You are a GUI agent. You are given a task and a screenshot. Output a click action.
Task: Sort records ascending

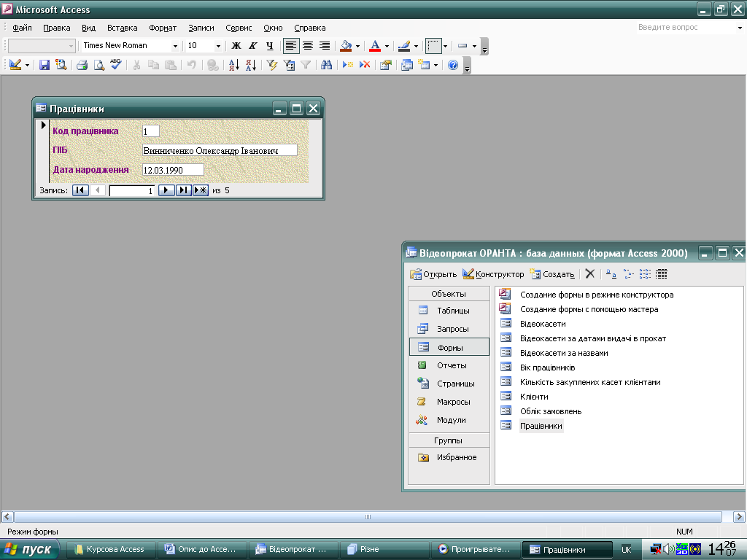[x=234, y=65]
